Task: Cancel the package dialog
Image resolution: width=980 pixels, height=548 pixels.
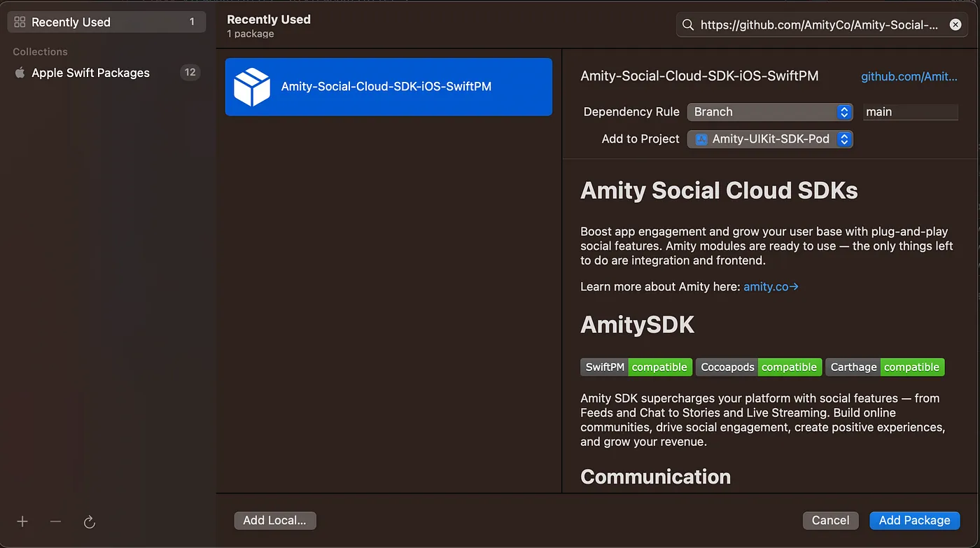Action: pos(830,520)
